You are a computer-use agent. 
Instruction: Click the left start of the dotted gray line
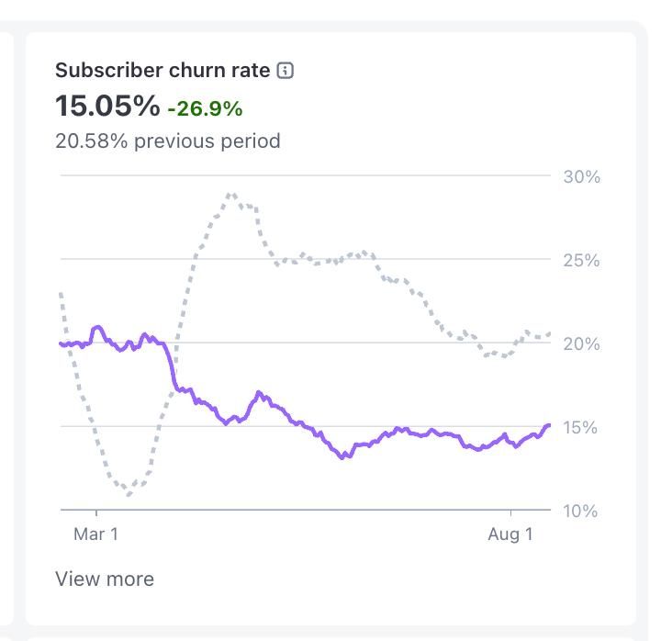coord(62,294)
